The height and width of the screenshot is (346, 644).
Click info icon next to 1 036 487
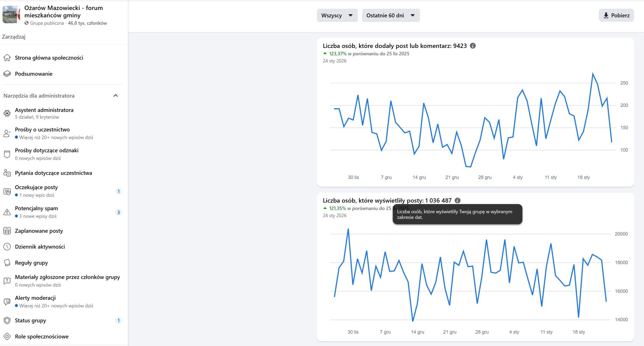coord(457,200)
